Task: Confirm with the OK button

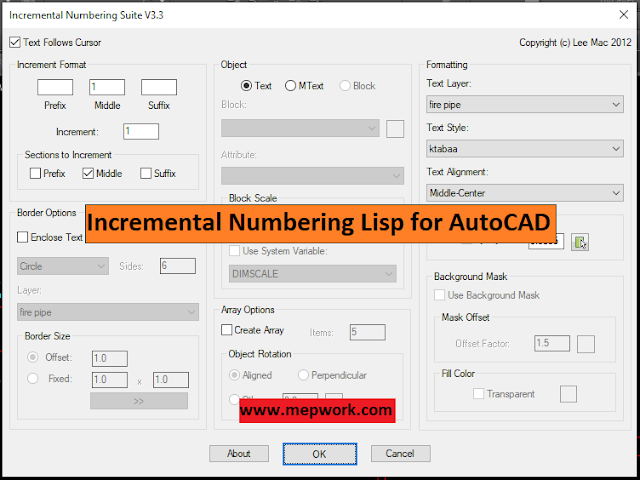Action: (320, 454)
